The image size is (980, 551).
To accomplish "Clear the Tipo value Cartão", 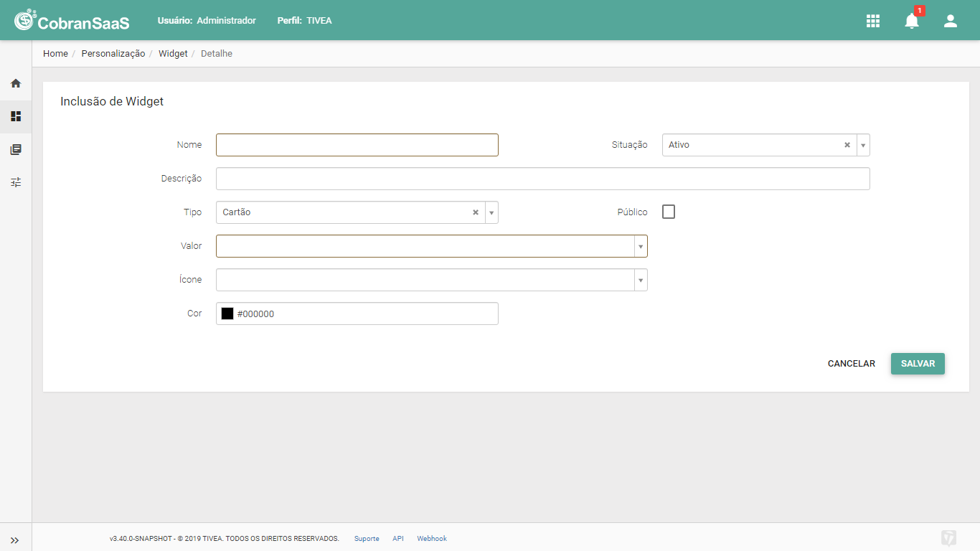I will pyautogui.click(x=476, y=212).
